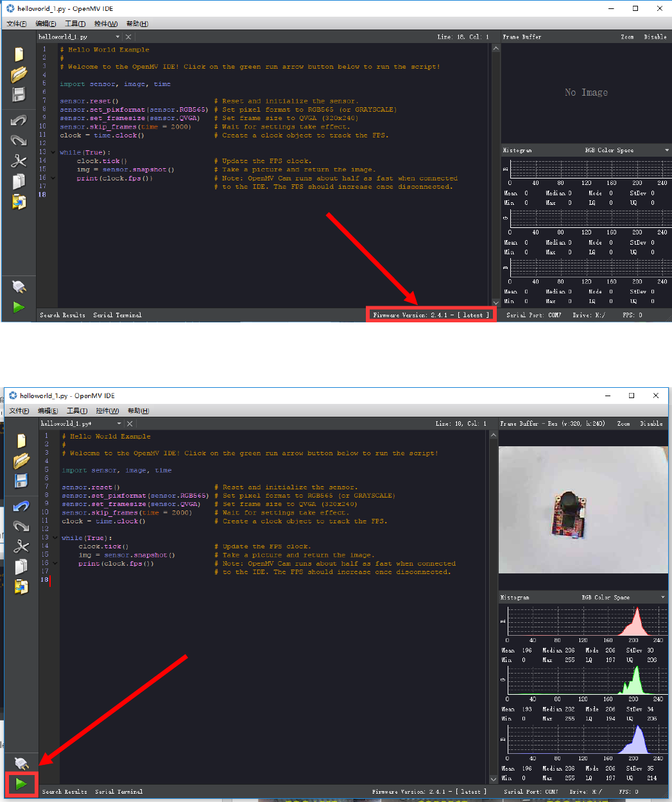Click Line: 18, Col: 1 in upper window

pos(463,37)
